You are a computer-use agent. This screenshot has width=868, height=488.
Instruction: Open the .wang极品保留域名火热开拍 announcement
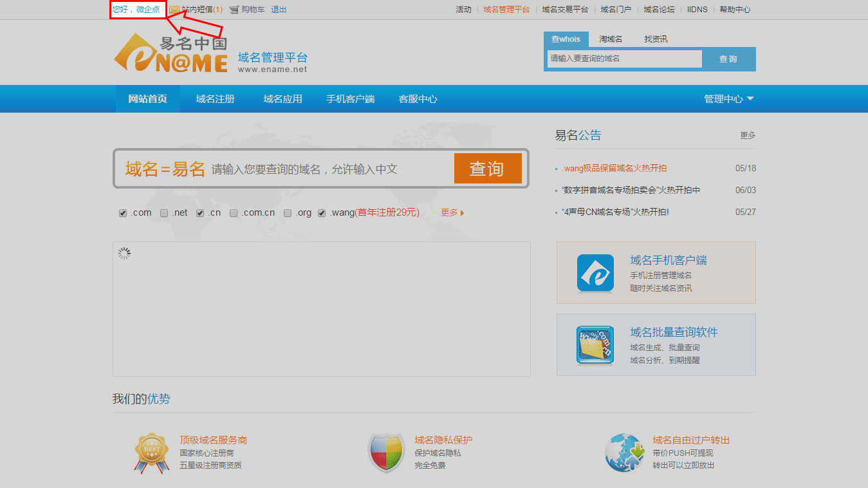click(x=614, y=169)
